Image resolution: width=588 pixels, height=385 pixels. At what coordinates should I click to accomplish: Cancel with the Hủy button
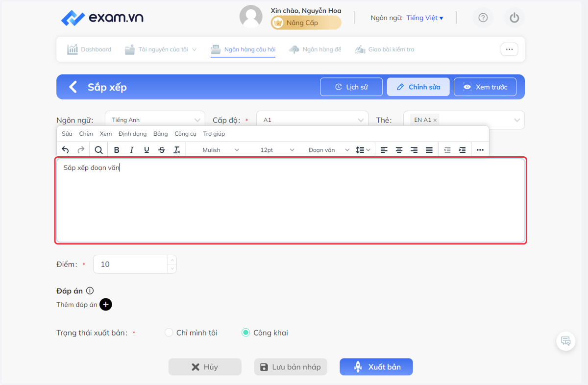[x=205, y=367]
